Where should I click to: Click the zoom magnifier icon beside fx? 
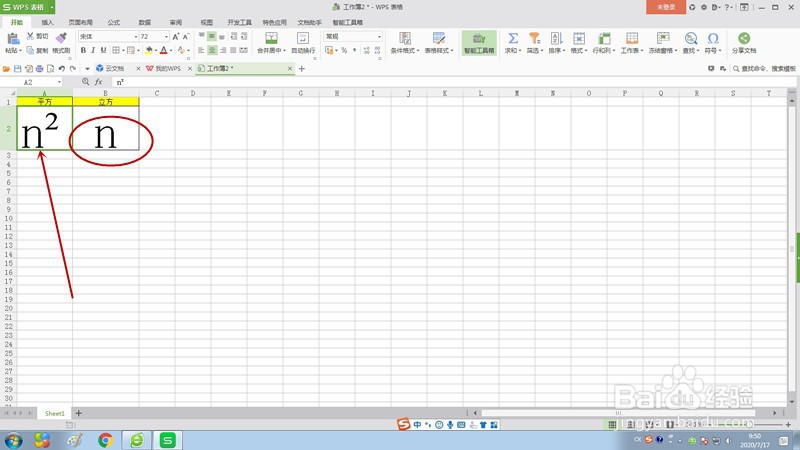85,82
